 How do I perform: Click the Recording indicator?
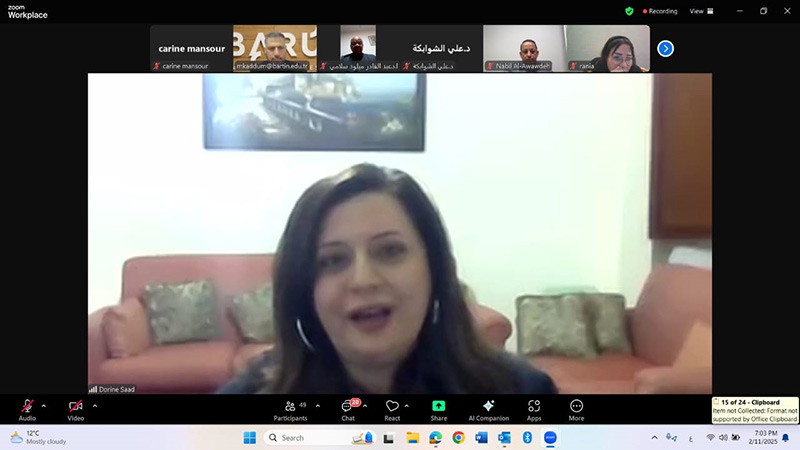click(658, 11)
